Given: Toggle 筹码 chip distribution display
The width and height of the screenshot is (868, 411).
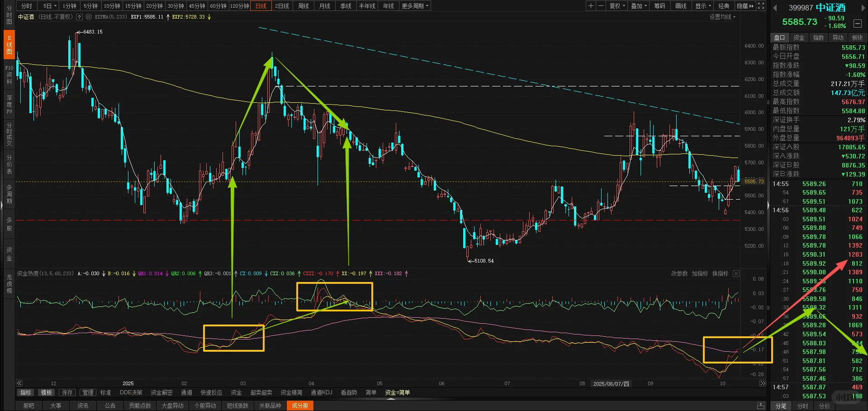Looking at the screenshot, I should pyautogui.click(x=659, y=6).
